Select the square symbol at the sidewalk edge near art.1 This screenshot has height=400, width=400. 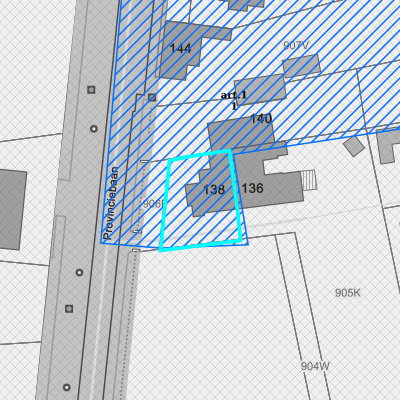(x=152, y=97)
